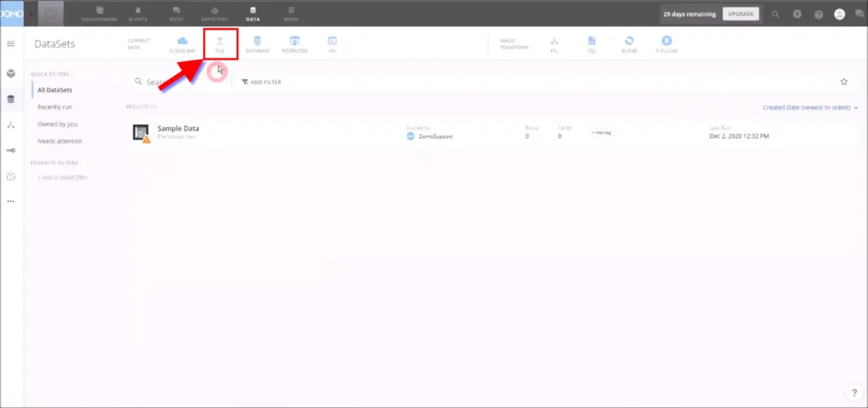Viewport: 868px width, 408px height.
Task: Switch to the Dashboards tab
Action: click(x=100, y=13)
